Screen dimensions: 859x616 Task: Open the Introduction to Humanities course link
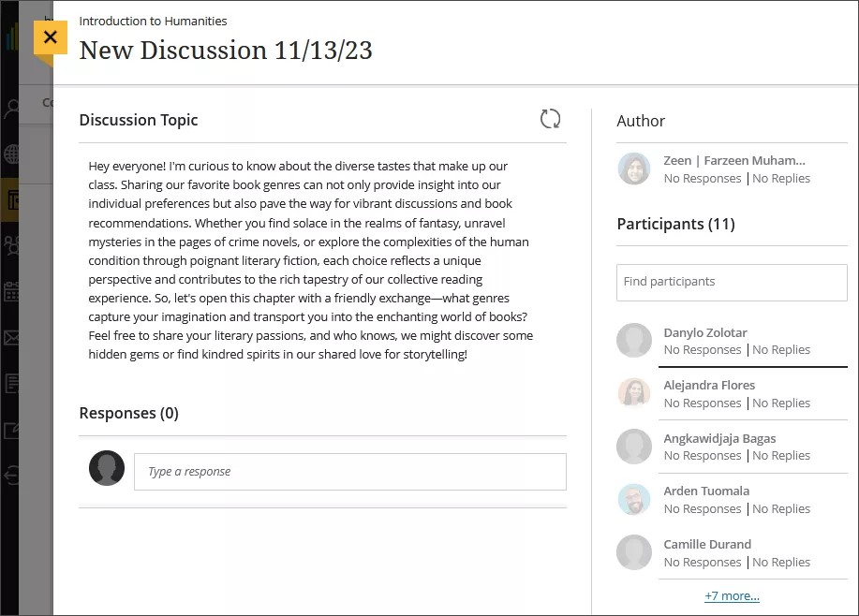pos(153,21)
